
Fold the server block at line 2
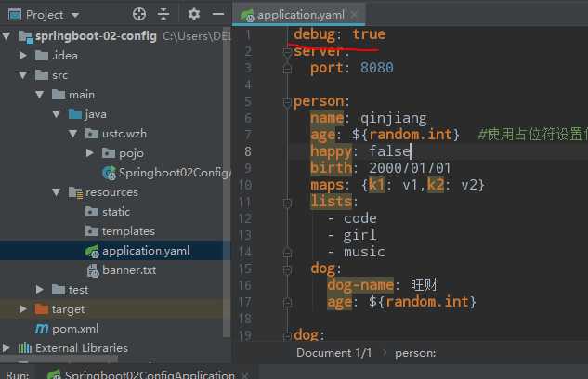tap(287, 52)
